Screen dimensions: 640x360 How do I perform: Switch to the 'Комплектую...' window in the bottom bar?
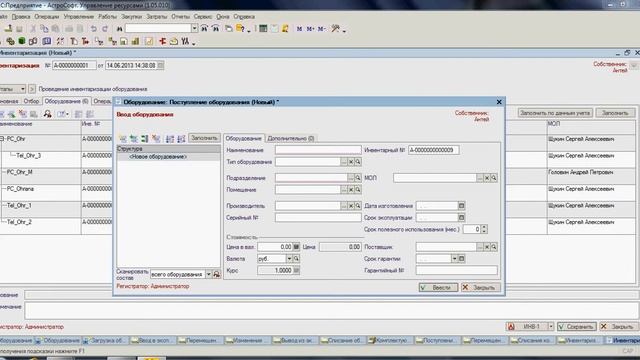(x=390, y=340)
